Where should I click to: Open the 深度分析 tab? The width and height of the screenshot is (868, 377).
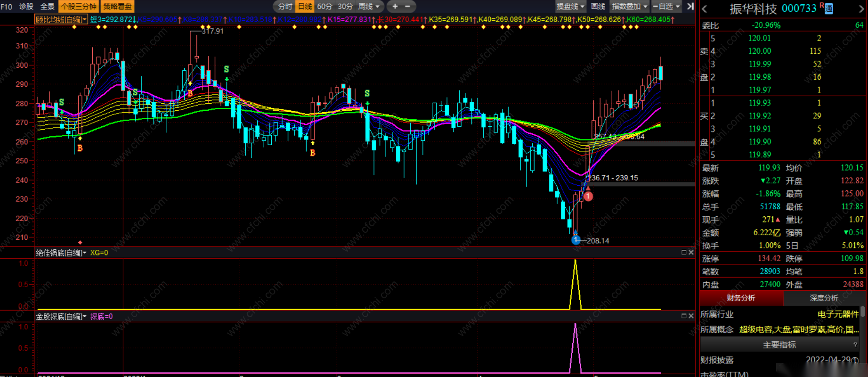coord(824,298)
